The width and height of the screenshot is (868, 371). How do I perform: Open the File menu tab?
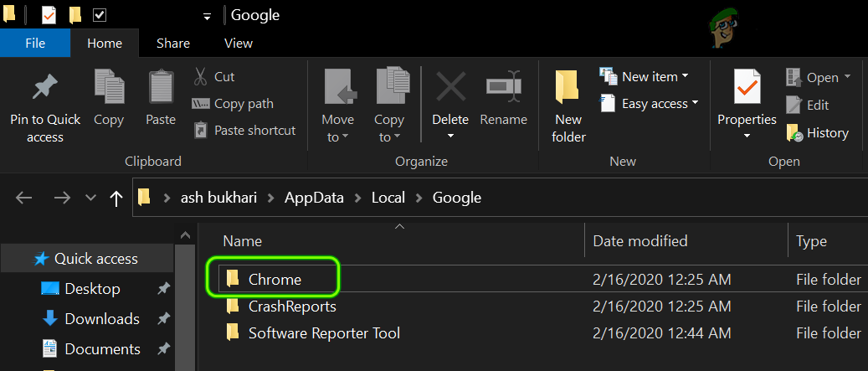point(35,43)
